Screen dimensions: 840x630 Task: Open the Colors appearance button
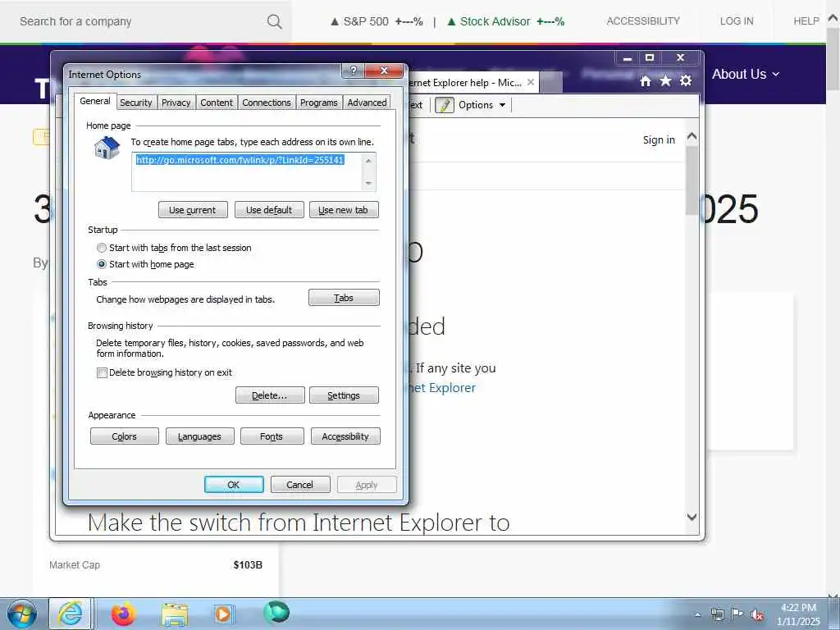(125, 436)
